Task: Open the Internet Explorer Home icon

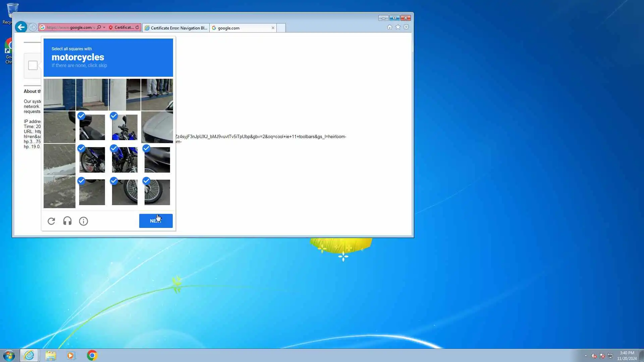Action: coord(389,27)
